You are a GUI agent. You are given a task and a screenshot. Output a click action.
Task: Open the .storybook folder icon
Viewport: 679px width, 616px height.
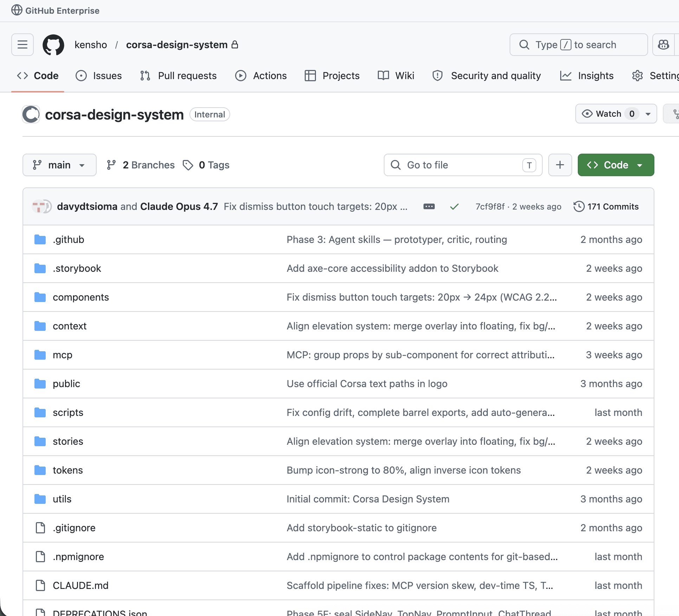40,268
